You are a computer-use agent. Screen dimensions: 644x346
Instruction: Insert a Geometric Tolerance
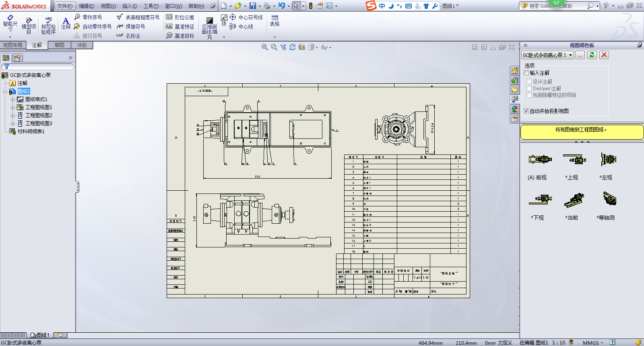click(x=180, y=17)
